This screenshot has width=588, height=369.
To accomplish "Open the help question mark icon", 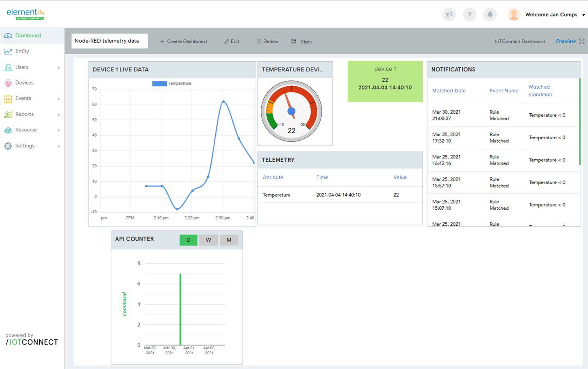I will [469, 14].
